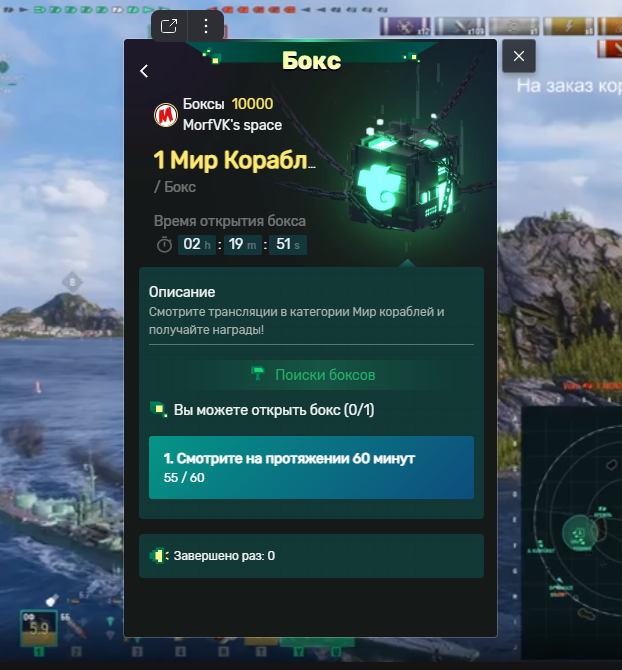Click Завершено раз: 0 row
Image resolution: width=622 pixels, height=670 pixels.
click(x=311, y=556)
